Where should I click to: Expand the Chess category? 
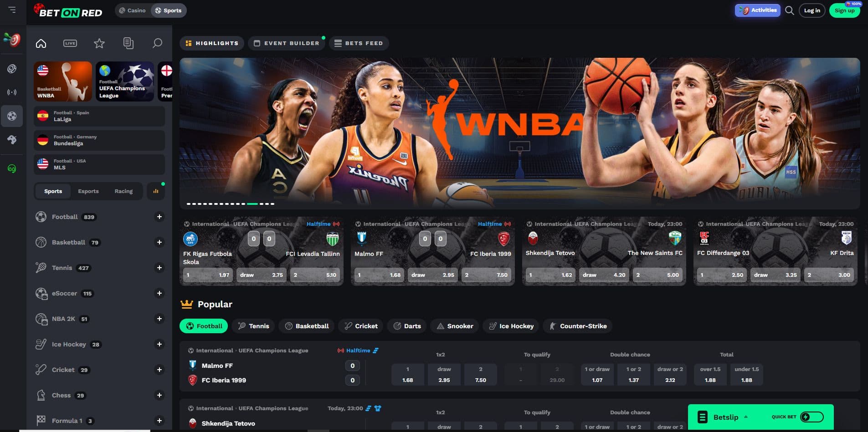(x=159, y=395)
